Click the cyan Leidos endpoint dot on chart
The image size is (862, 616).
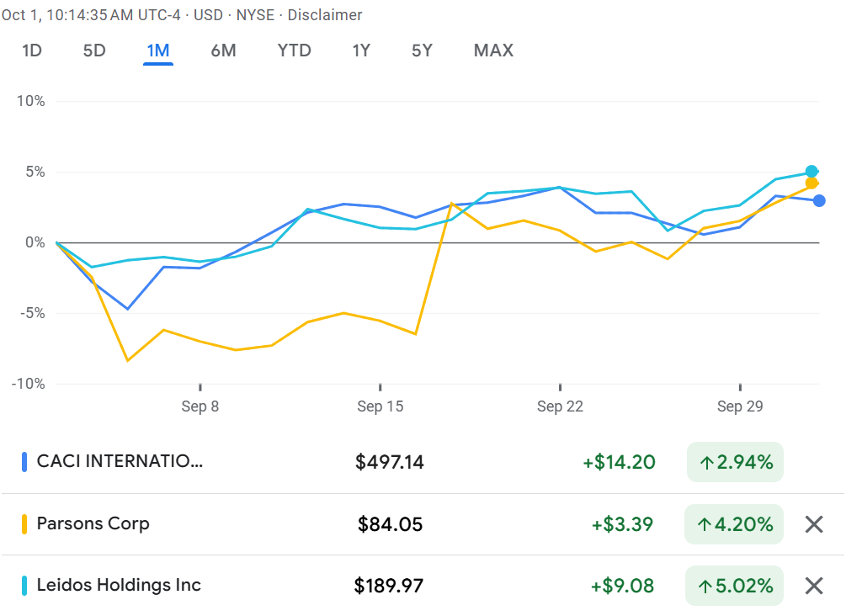tap(811, 172)
